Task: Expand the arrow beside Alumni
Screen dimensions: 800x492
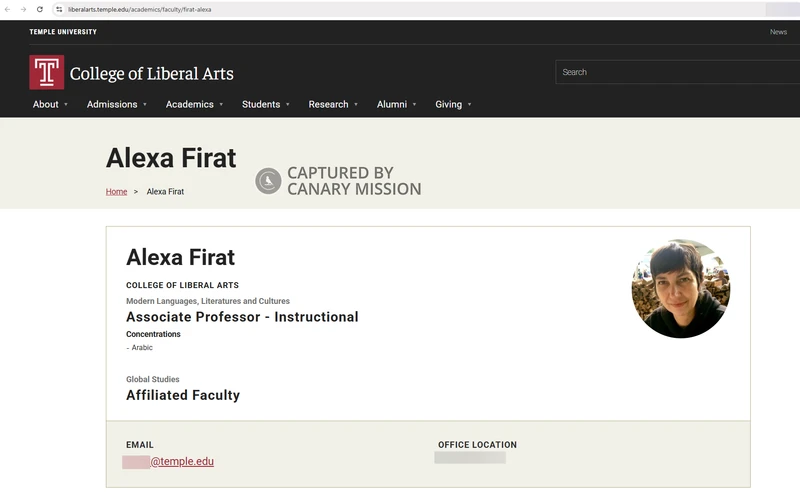Action: tap(414, 105)
